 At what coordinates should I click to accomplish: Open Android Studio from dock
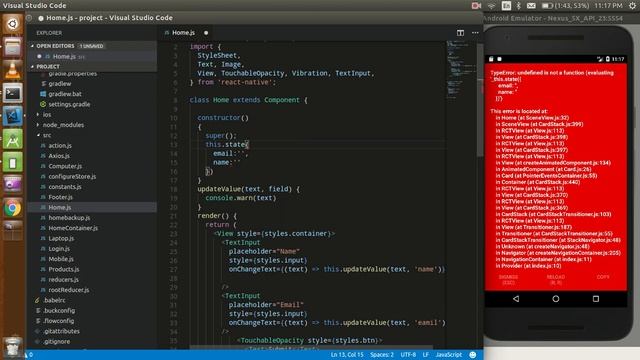pyautogui.click(x=12, y=140)
